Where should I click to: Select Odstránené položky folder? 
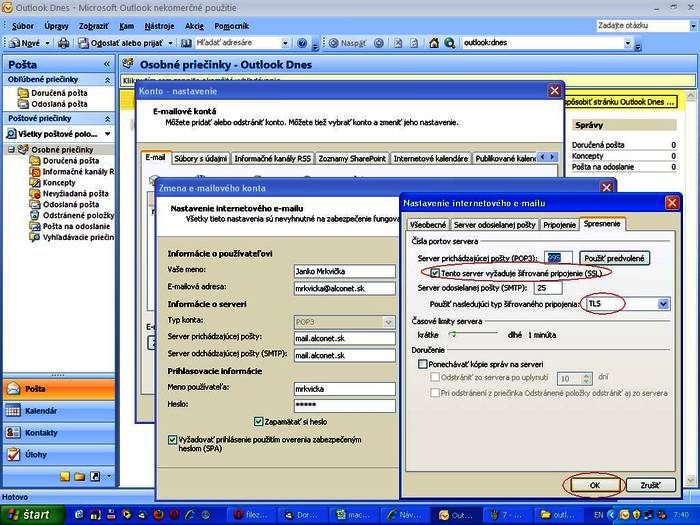pyautogui.click(x=72, y=215)
